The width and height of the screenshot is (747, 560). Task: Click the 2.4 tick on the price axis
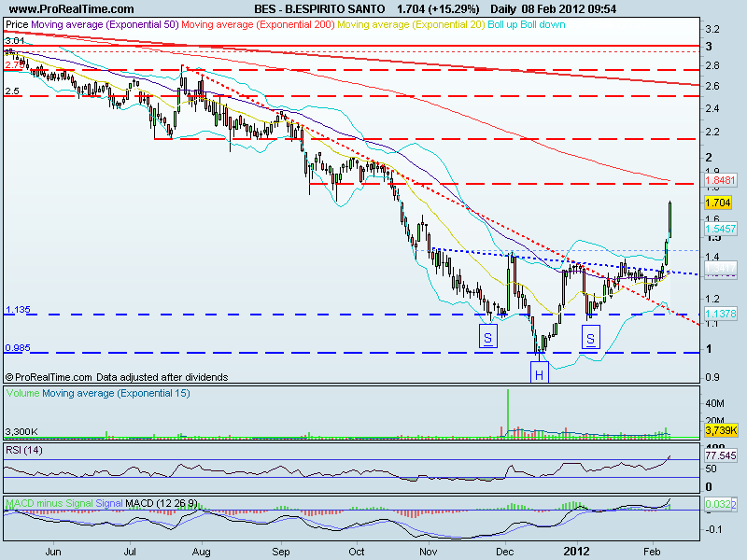click(x=712, y=108)
